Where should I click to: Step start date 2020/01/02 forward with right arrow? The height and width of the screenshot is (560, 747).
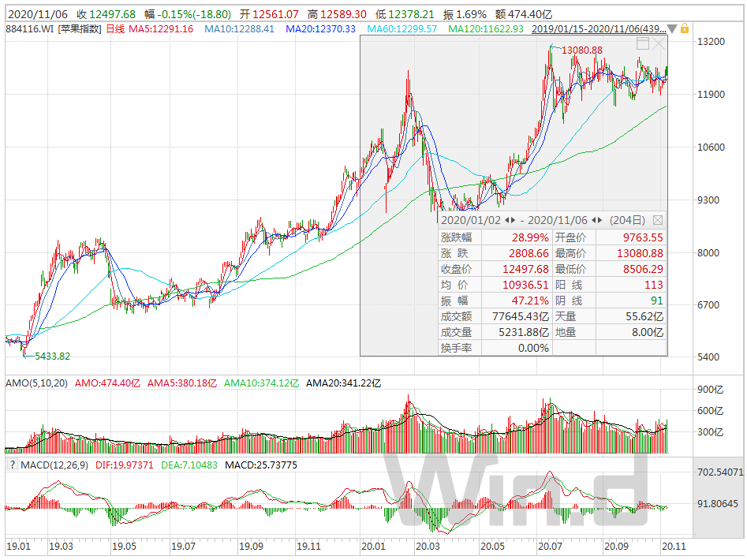513,220
